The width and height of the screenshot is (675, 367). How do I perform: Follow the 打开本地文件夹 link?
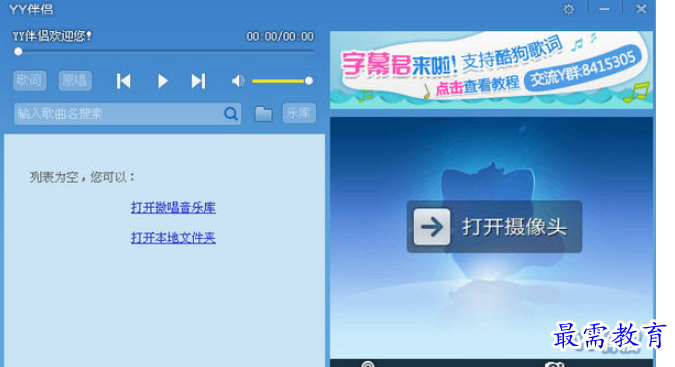[173, 237]
